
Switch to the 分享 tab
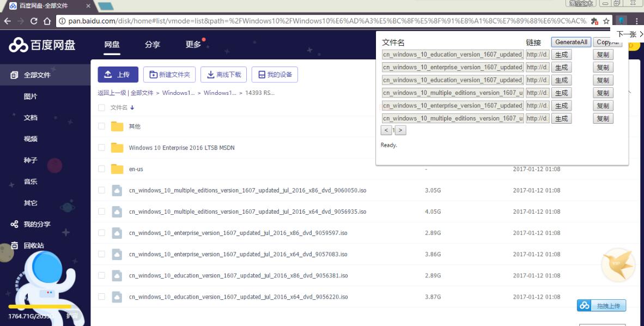click(x=153, y=44)
